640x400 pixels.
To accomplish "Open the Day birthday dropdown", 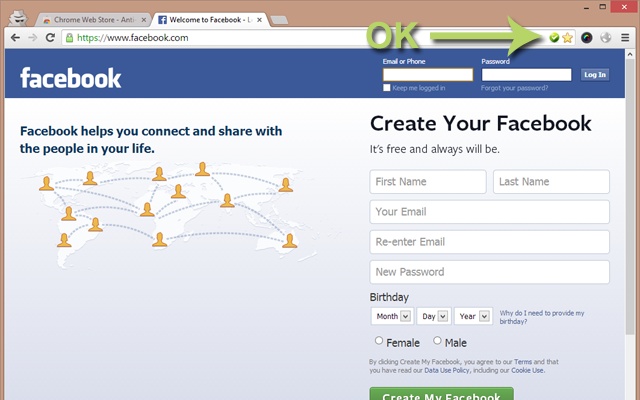I will coord(434,316).
